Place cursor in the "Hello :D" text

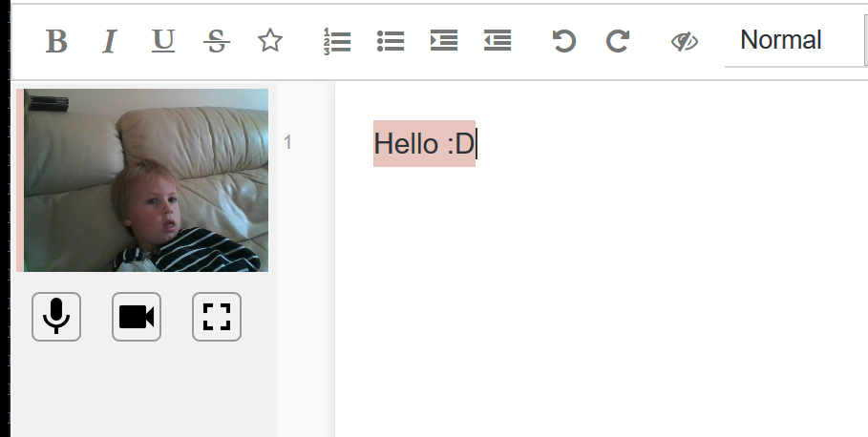pos(423,144)
